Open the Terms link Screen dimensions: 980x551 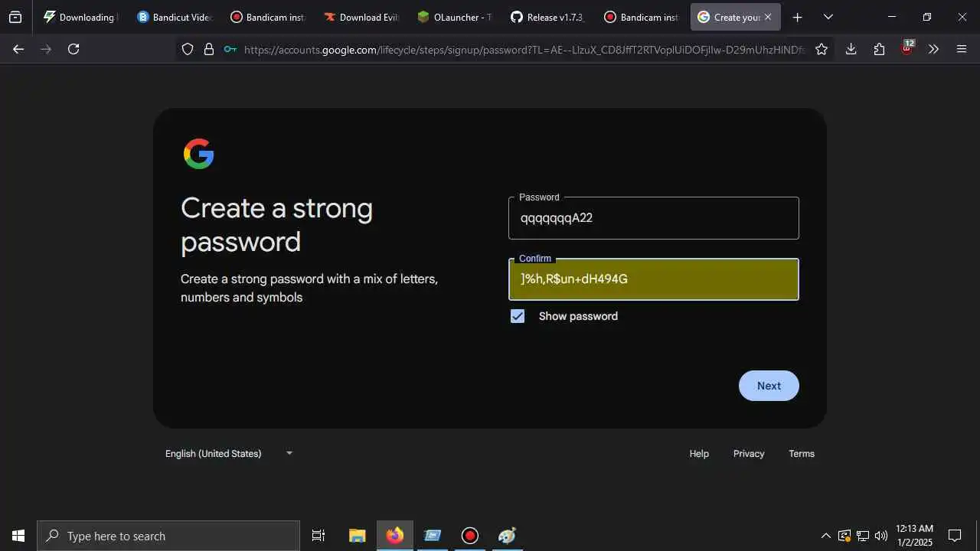[x=802, y=454]
